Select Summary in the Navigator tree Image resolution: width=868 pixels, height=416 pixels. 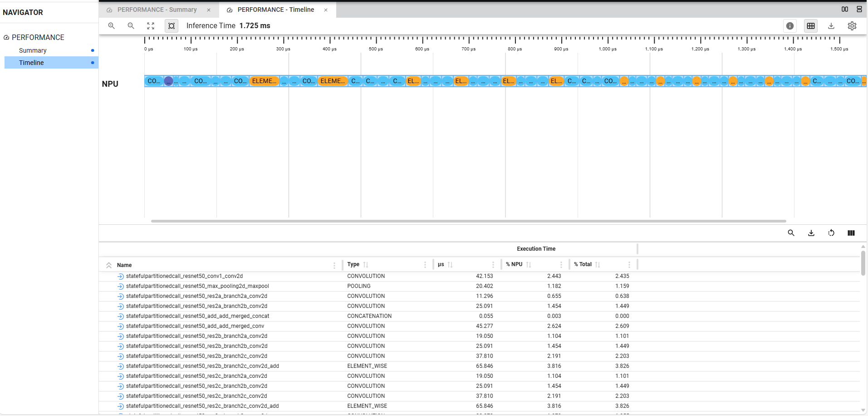click(33, 50)
